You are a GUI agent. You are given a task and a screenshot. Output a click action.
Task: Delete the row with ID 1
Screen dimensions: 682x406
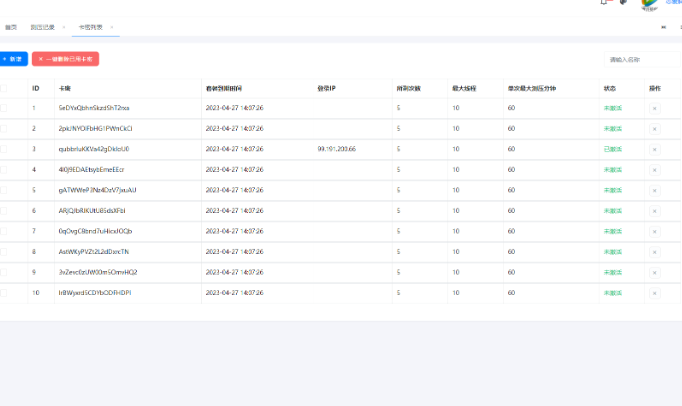click(655, 108)
